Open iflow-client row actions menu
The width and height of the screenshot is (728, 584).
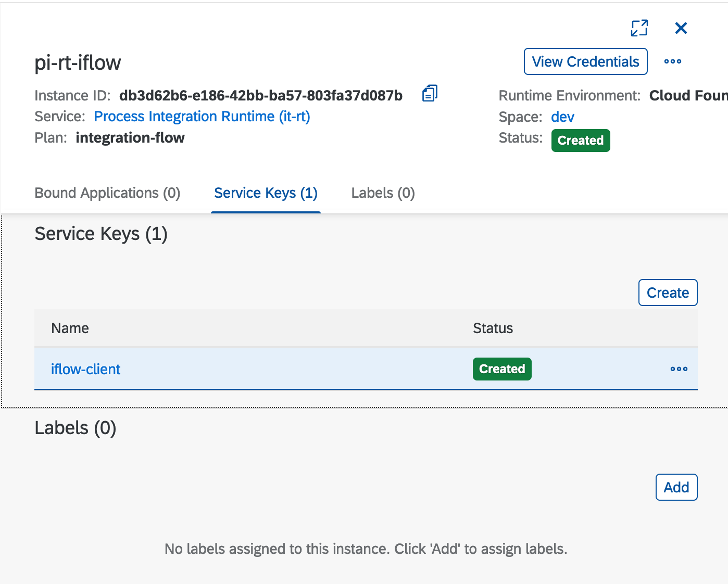[x=679, y=369]
